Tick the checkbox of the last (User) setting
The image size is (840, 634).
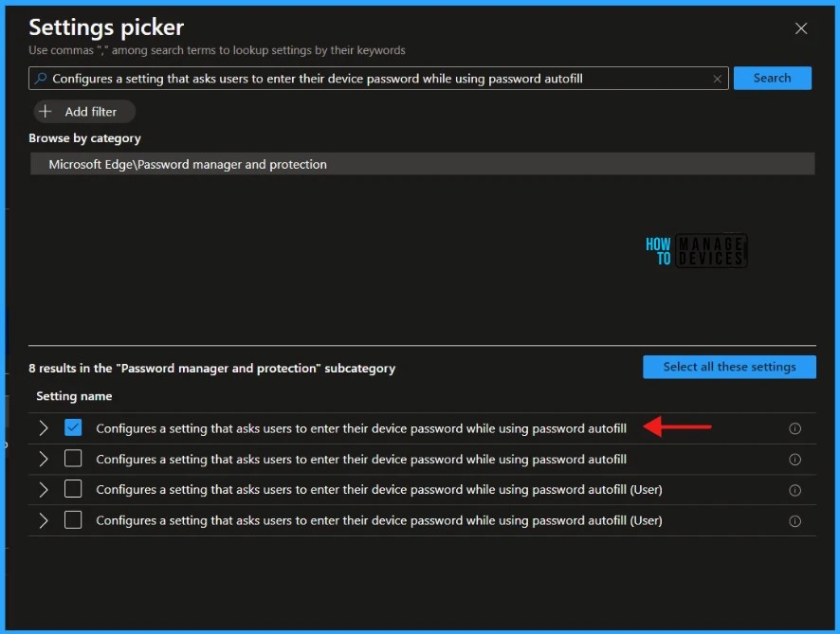coord(73,520)
